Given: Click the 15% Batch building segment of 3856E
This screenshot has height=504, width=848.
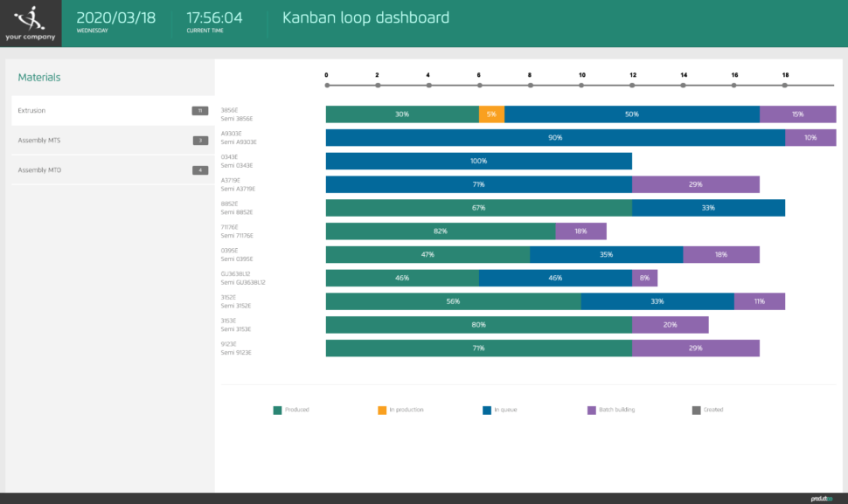Looking at the screenshot, I should point(797,114).
